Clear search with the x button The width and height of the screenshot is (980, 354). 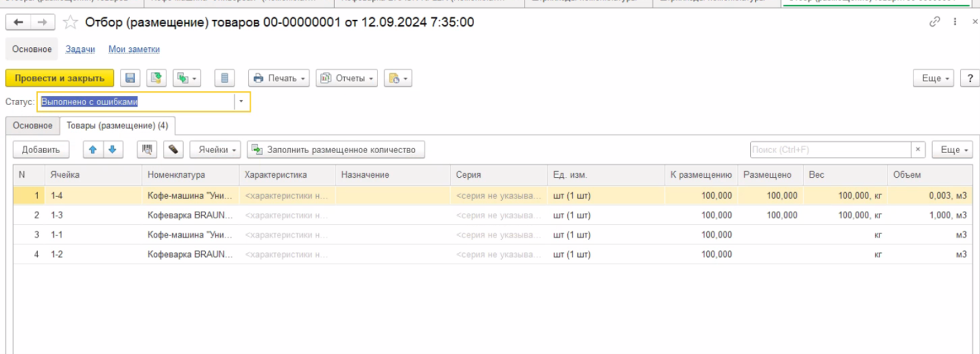tap(918, 150)
